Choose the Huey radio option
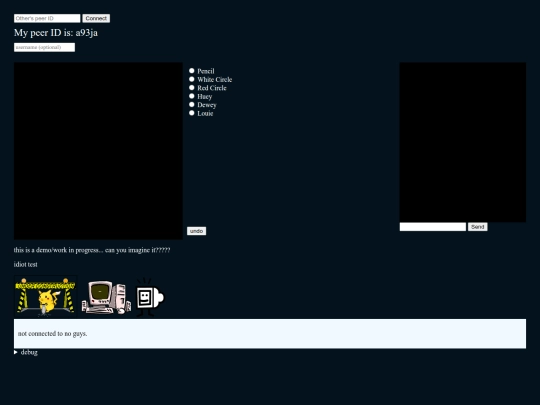Viewport: 540px width, 405px height. click(191, 96)
